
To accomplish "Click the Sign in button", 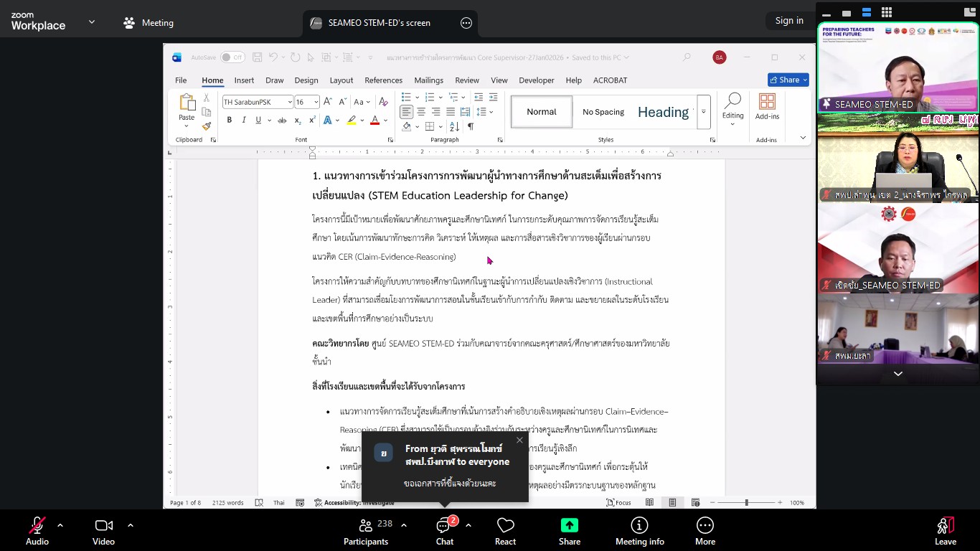I will [x=789, y=21].
